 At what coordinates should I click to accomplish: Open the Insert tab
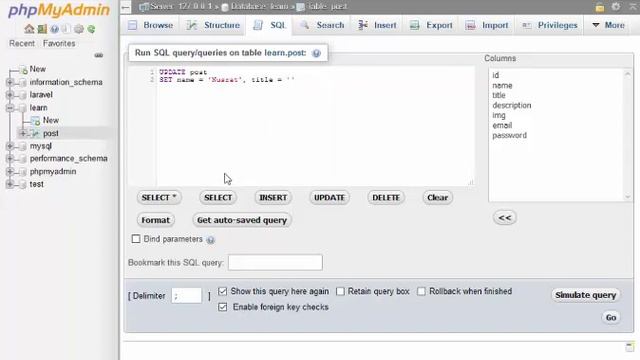377,25
